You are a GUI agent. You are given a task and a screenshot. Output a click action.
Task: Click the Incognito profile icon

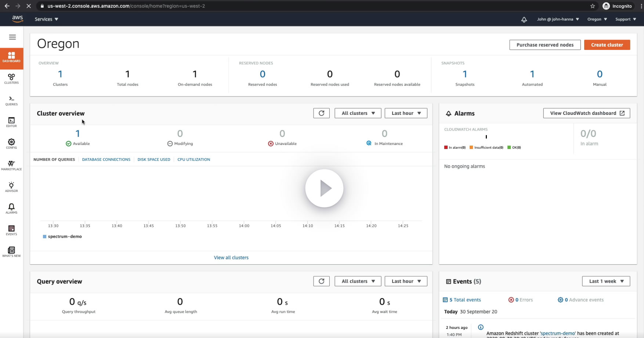[606, 6]
